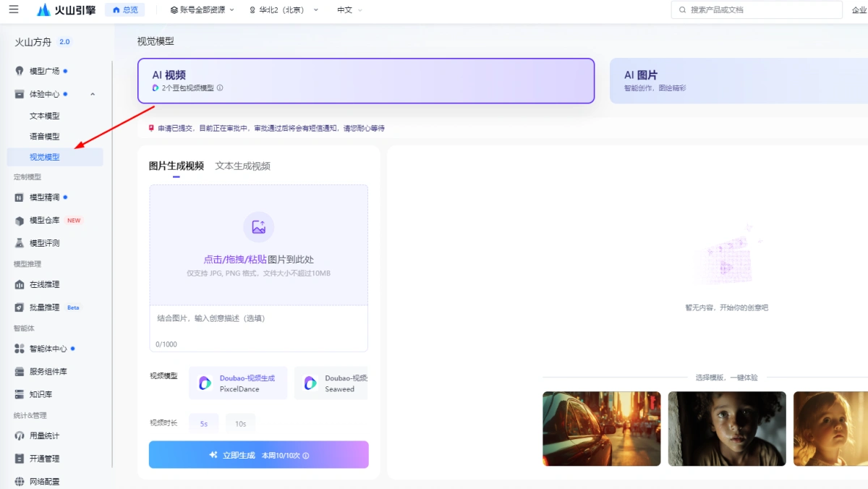Image resolution: width=868 pixels, height=489 pixels.
Task: Click the 模型精调 sidebar icon
Action: pos(20,197)
